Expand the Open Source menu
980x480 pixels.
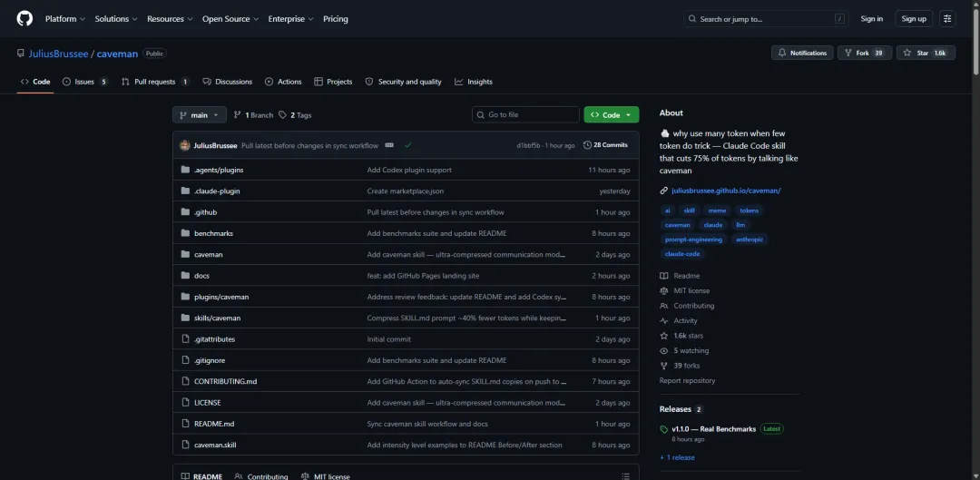tap(230, 19)
